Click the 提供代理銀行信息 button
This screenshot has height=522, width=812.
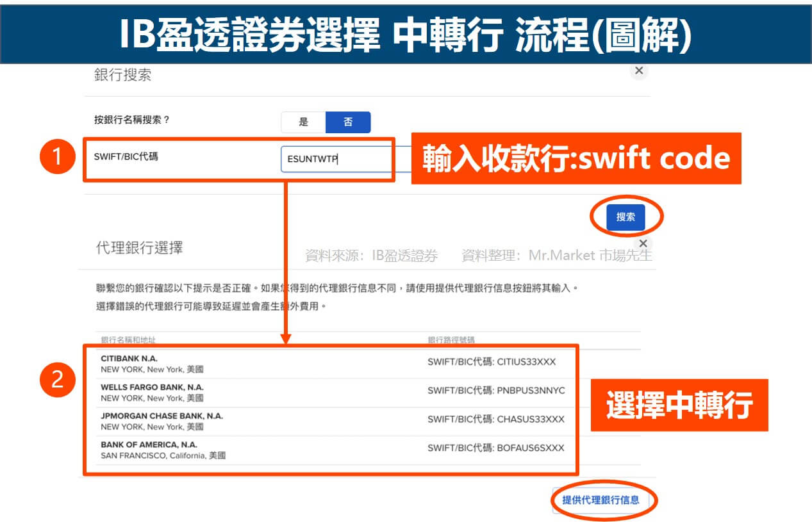pos(601,500)
